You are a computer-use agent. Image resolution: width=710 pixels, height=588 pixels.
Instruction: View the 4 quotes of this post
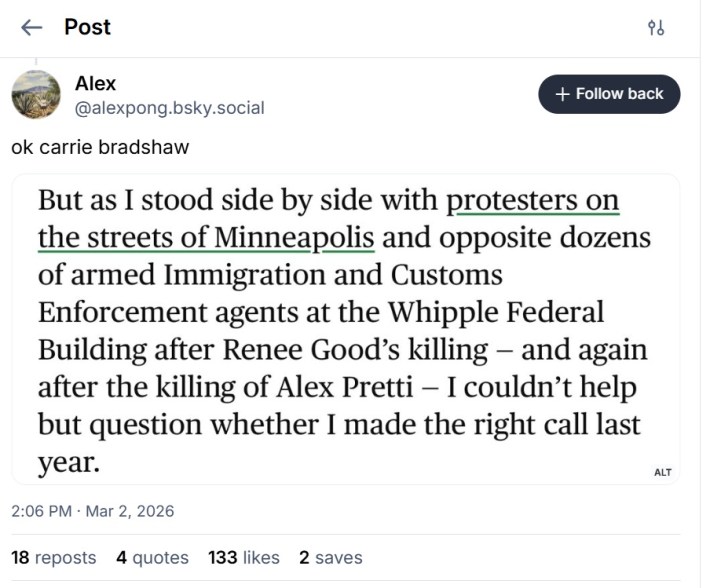pyautogui.click(x=152, y=558)
